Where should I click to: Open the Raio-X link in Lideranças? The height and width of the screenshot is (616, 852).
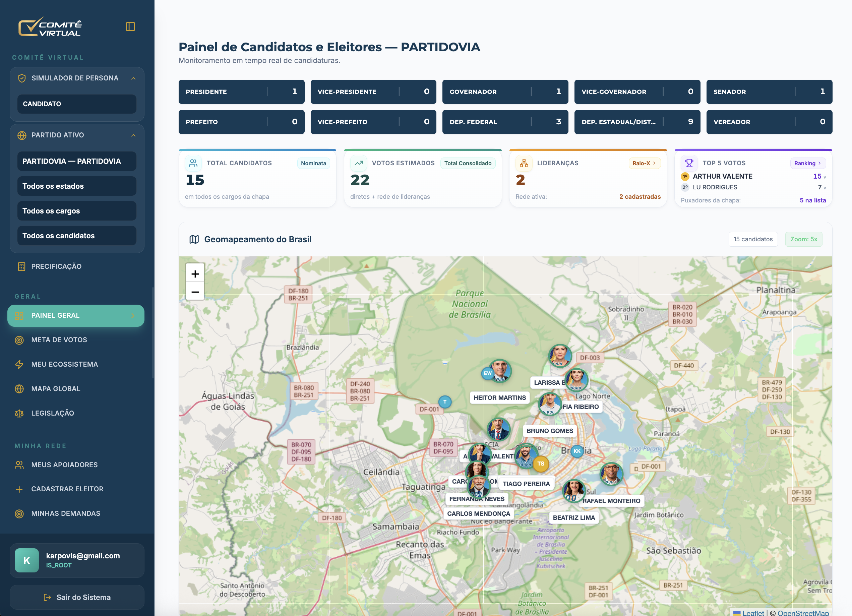[x=644, y=164]
